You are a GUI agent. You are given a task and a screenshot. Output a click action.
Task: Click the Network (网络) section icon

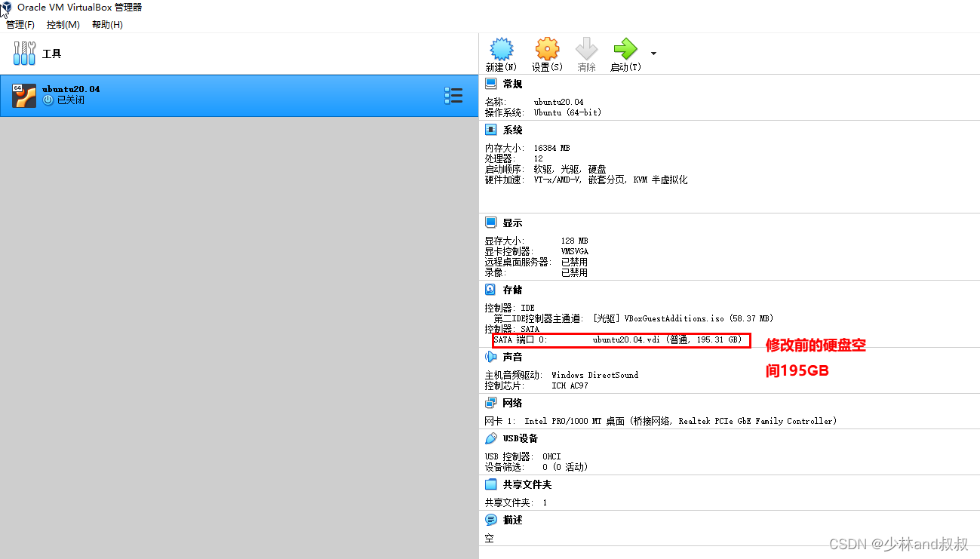pyautogui.click(x=491, y=403)
